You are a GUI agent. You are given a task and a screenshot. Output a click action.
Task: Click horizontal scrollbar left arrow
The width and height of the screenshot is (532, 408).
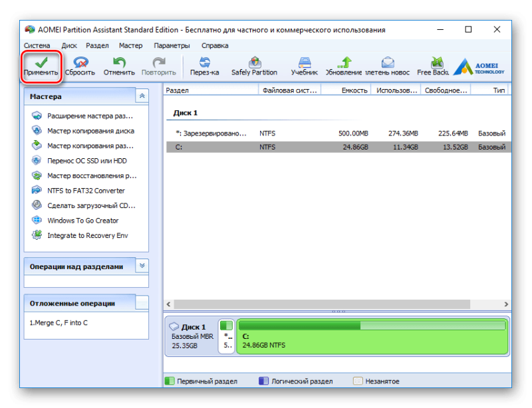pos(169,304)
